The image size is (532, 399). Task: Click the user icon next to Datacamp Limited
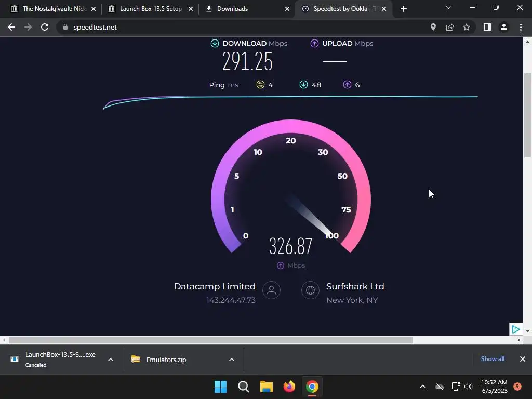[x=271, y=290]
